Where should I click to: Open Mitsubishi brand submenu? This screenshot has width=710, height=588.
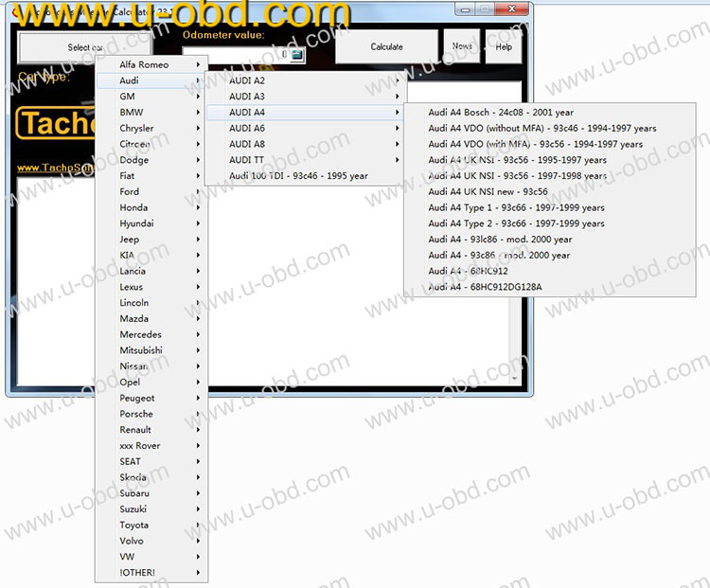point(151,350)
